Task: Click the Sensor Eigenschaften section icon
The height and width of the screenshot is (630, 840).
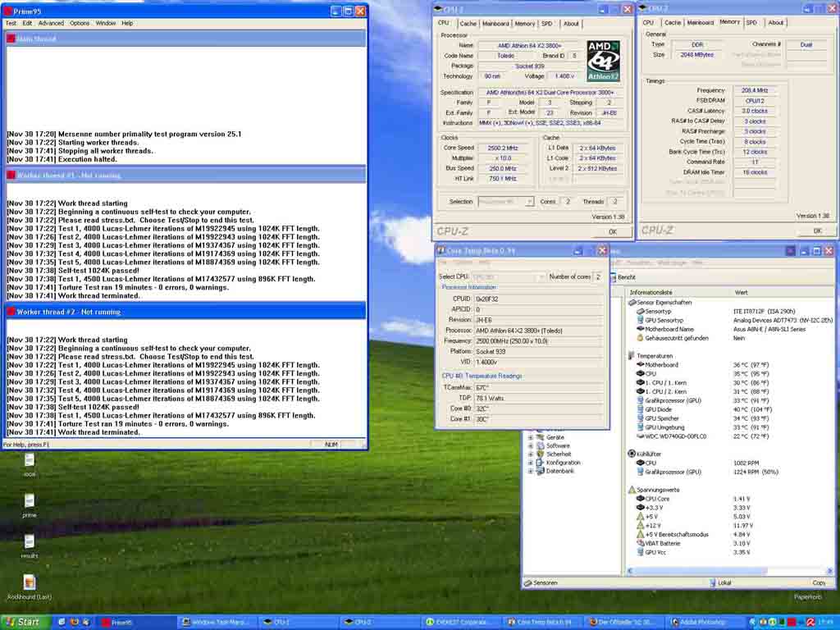Action: click(x=632, y=302)
